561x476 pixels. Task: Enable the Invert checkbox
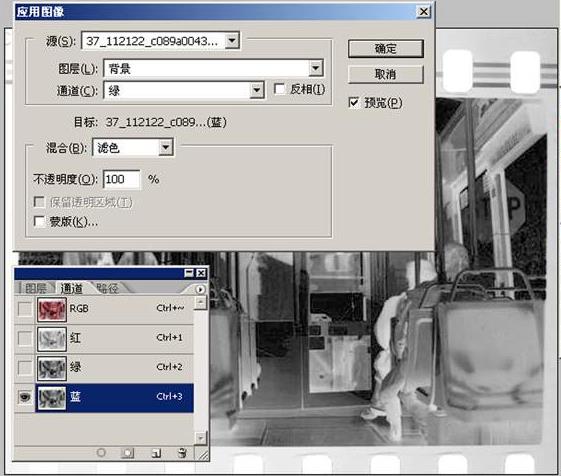tap(279, 89)
